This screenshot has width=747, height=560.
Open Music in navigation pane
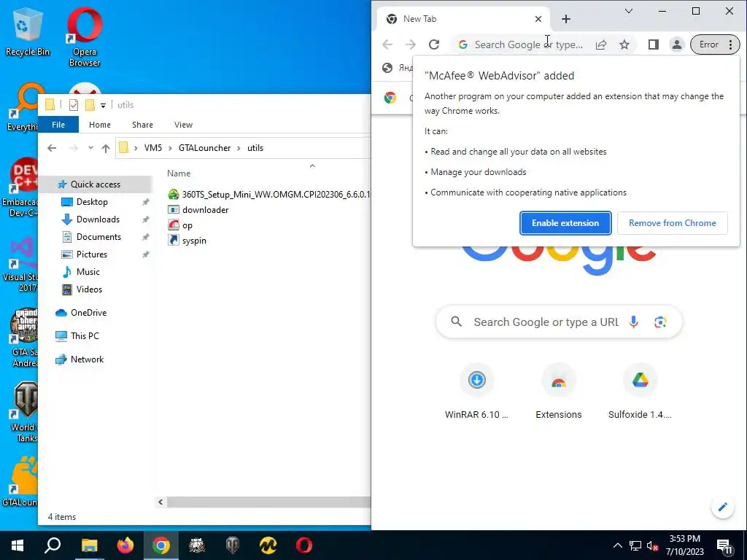pyautogui.click(x=88, y=272)
